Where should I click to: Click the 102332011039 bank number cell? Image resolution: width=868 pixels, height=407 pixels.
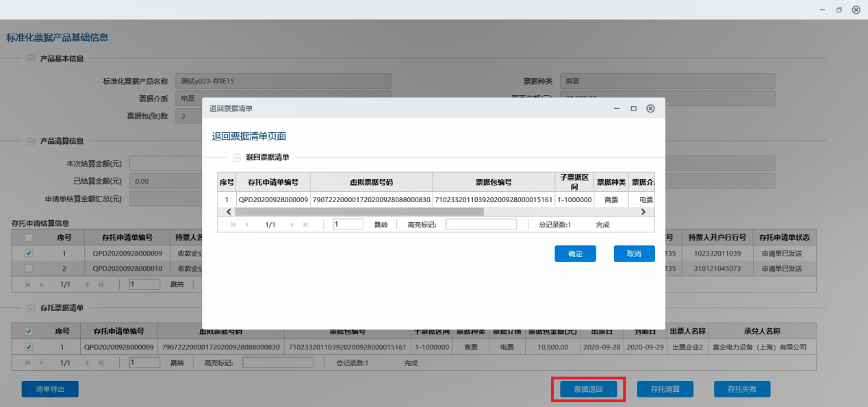click(x=717, y=253)
